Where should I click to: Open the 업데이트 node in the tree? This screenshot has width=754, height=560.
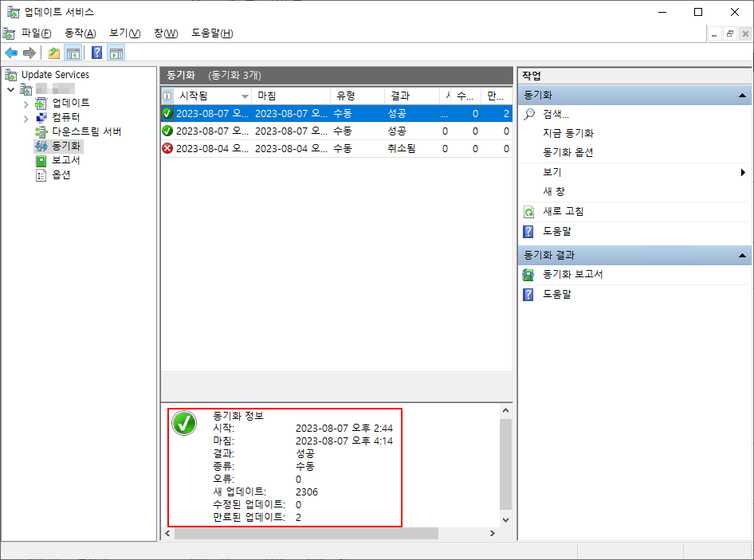(x=71, y=103)
